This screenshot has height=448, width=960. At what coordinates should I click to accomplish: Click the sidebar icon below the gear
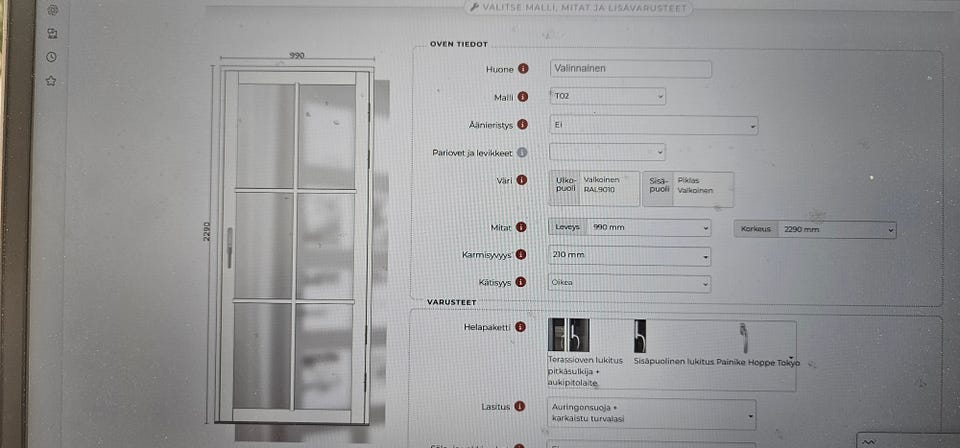tap(52, 34)
